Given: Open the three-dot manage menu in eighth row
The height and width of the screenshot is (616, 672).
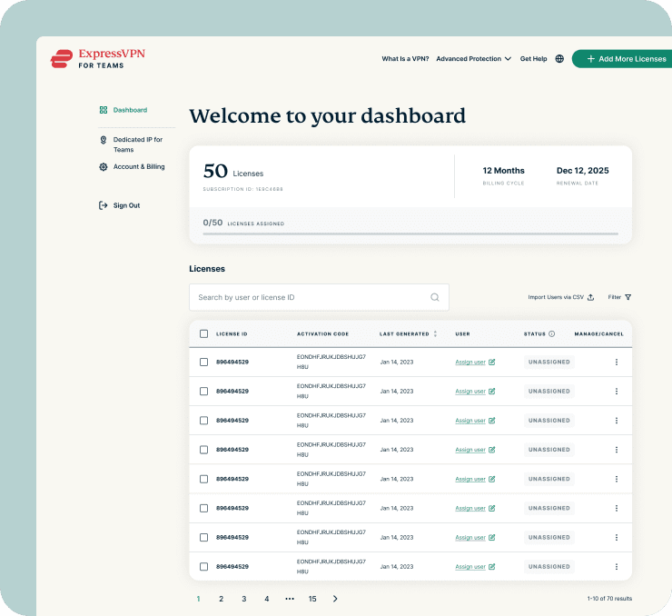Looking at the screenshot, I should tap(617, 567).
